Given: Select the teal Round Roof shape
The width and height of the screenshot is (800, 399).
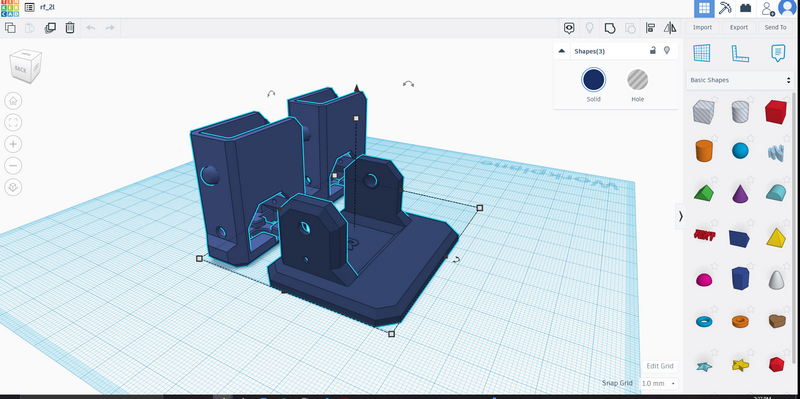Looking at the screenshot, I should 776,193.
